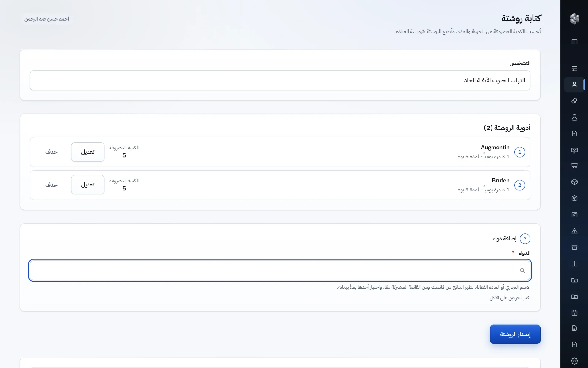This screenshot has height=368, width=588.
Task: Click the magnifier icon in the drug field
Action: (x=522, y=270)
